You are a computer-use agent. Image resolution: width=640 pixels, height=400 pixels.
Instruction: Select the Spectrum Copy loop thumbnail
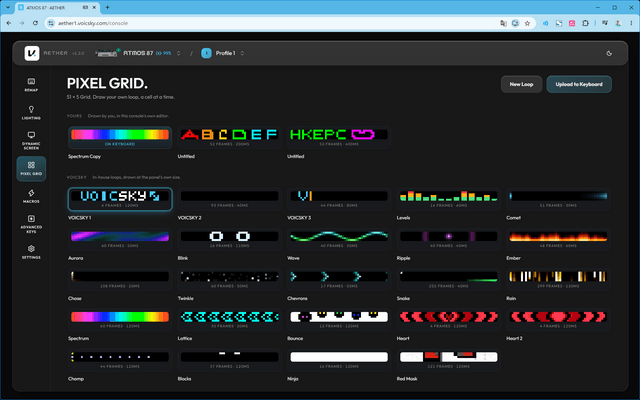tap(120, 138)
